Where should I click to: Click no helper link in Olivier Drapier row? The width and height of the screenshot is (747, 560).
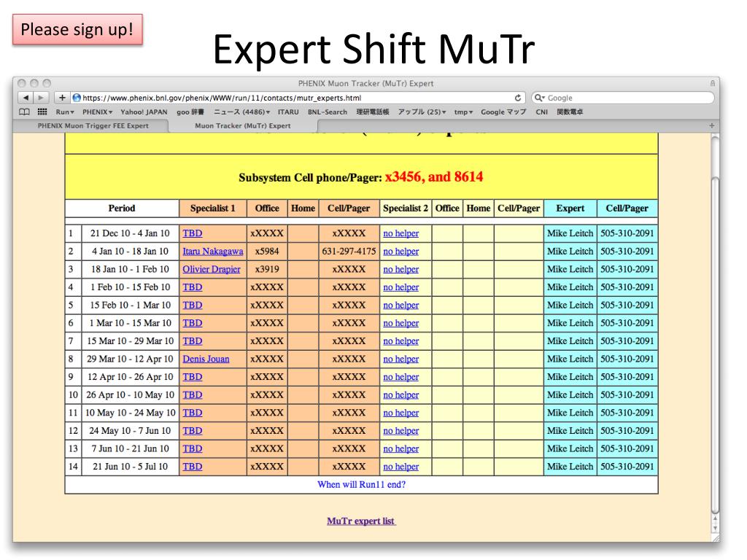click(x=401, y=270)
